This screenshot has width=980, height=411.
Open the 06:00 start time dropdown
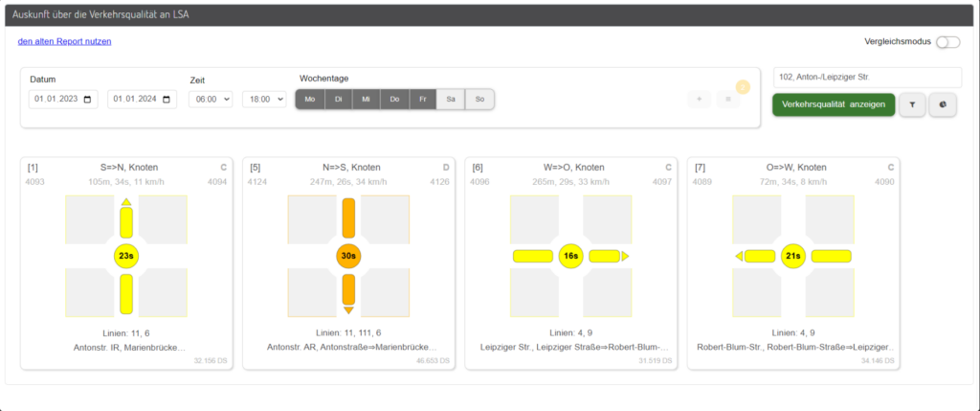211,100
